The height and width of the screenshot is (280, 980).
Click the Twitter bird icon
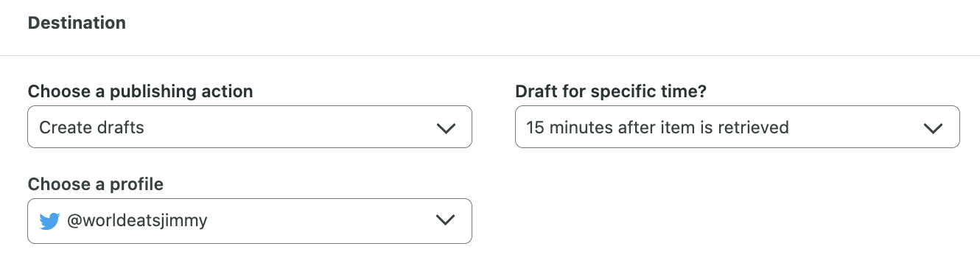49,221
